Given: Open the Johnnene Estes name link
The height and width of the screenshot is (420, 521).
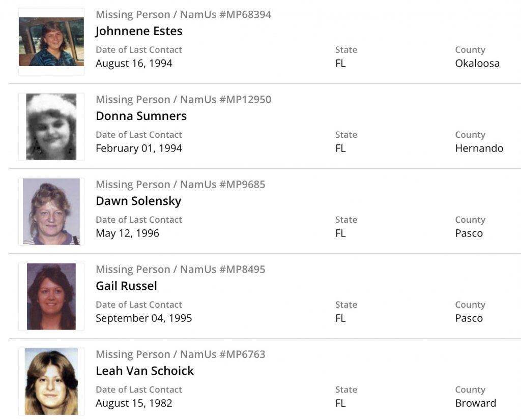Looking at the screenshot, I should click(x=139, y=31).
